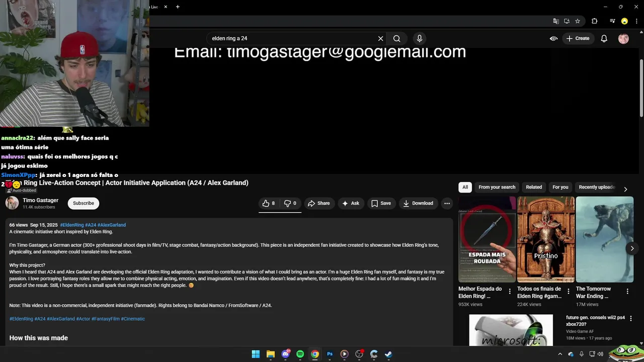Image resolution: width=644 pixels, height=362 pixels.
Task: Open options for Todos os finais short
Action: pyautogui.click(x=569, y=292)
